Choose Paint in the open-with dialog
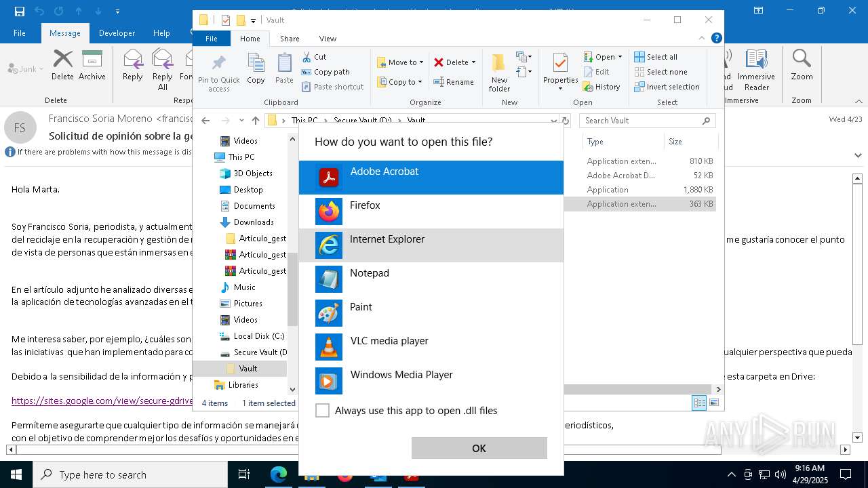This screenshot has width=868, height=488. [431, 313]
